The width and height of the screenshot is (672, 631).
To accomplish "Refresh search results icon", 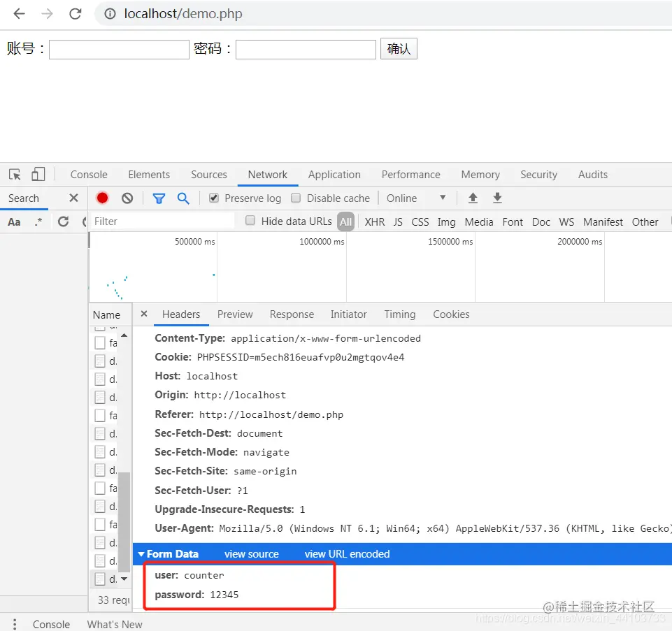I will 64,222.
